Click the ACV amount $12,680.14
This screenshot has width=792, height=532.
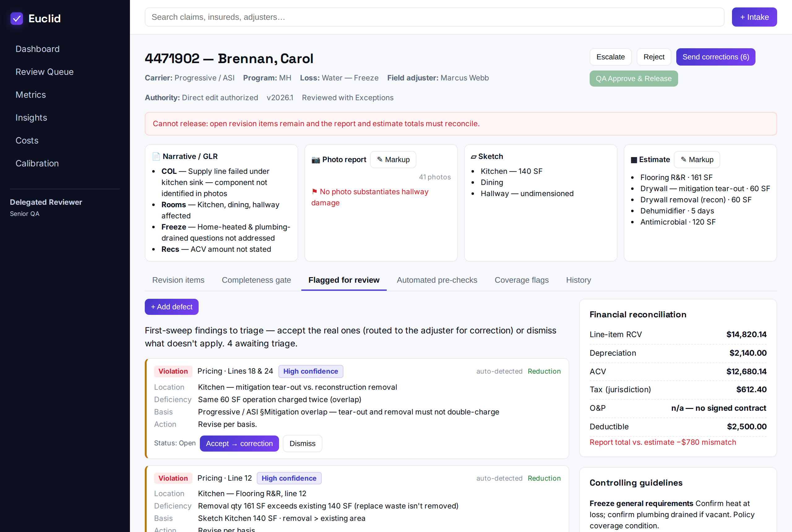tap(746, 371)
